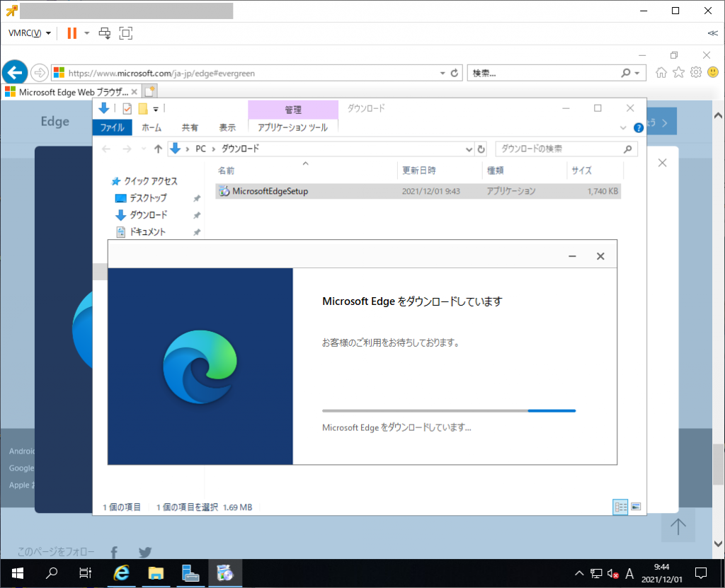This screenshot has width=725, height=588.
Task: Expand the address bar autocomplete arrow
Action: pos(443,73)
